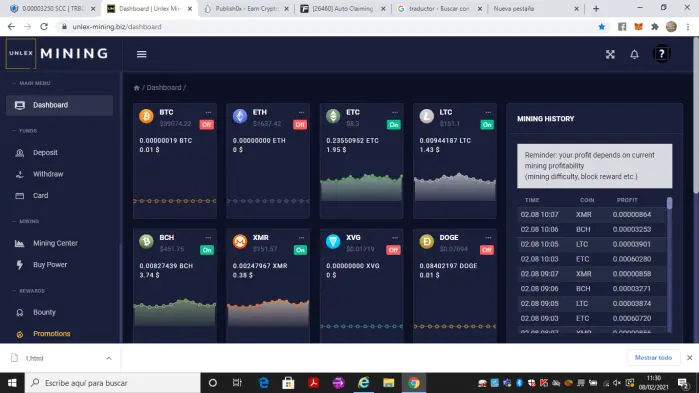Open BCH card options menu
The height and width of the screenshot is (393, 699).
pyautogui.click(x=208, y=237)
